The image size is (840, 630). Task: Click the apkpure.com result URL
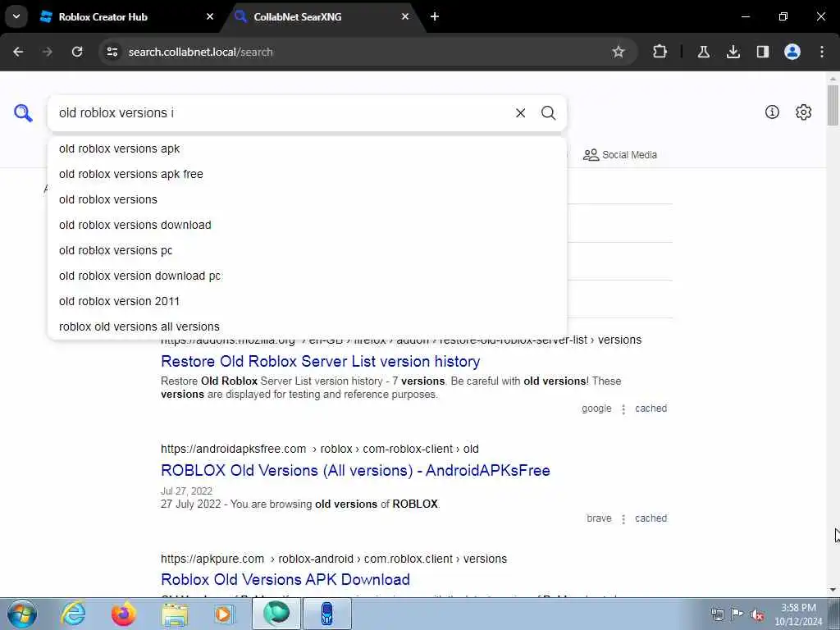(334, 559)
